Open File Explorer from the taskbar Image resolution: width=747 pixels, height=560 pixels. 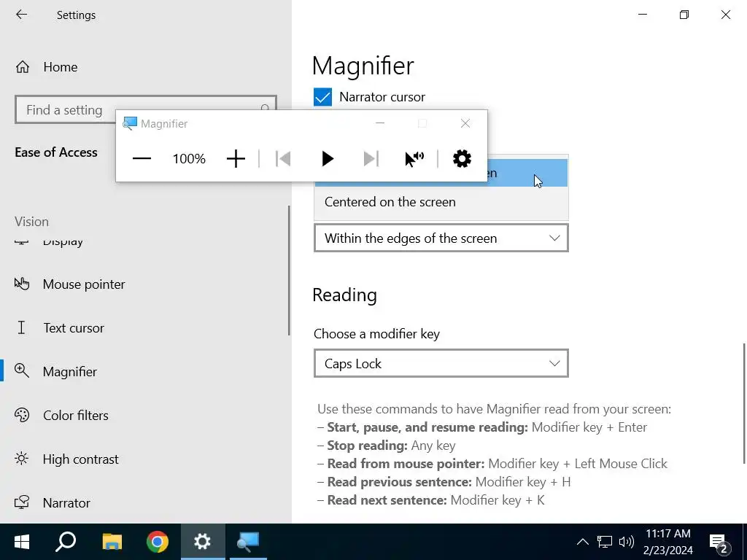112,542
